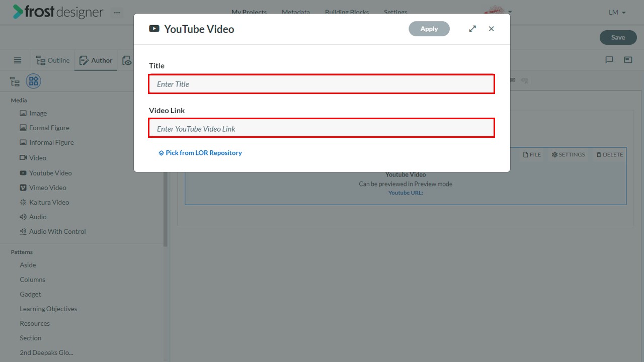The width and height of the screenshot is (644, 362).
Task: Click the hamburger menu icon
Action: coord(18,60)
